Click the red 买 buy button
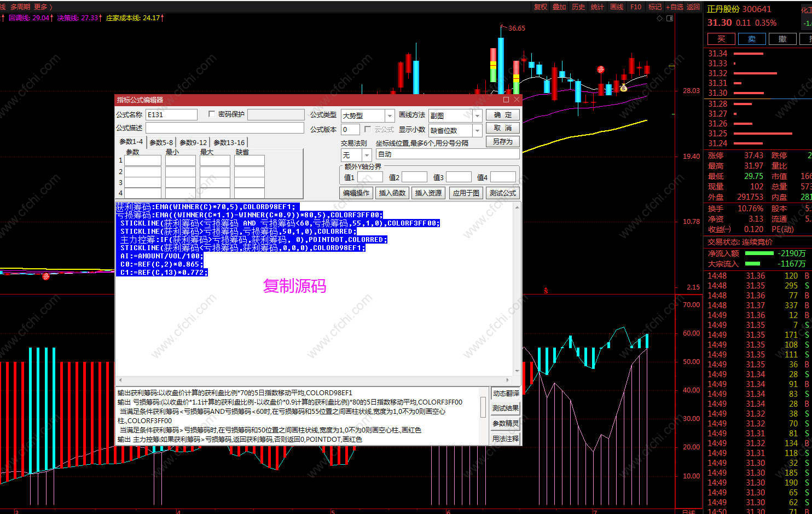The height and width of the screenshot is (514, 812). tap(721, 39)
